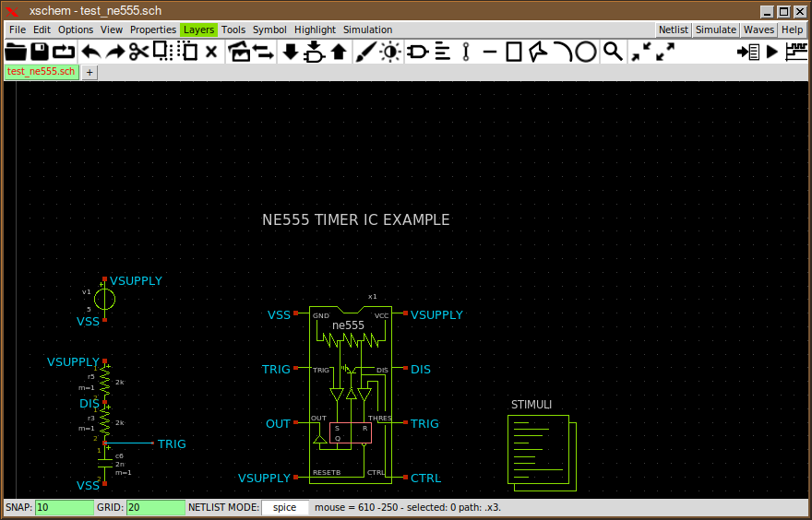The image size is (812, 520).
Task: Save schematic using the floppy disk icon
Action: click(40, 52)
